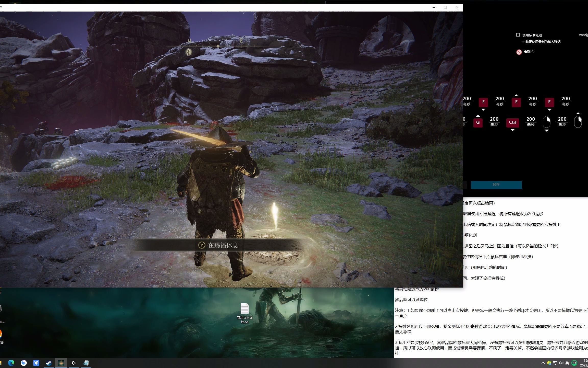Switch to Elden Ring taskbar button

pyautogui.click(x=61, y=363)
